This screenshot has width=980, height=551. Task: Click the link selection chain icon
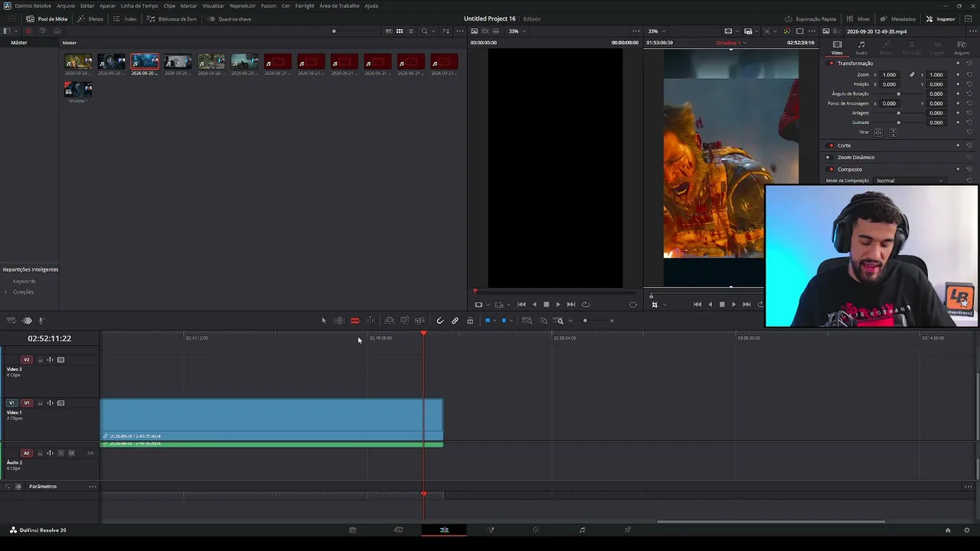coord(455,321)
